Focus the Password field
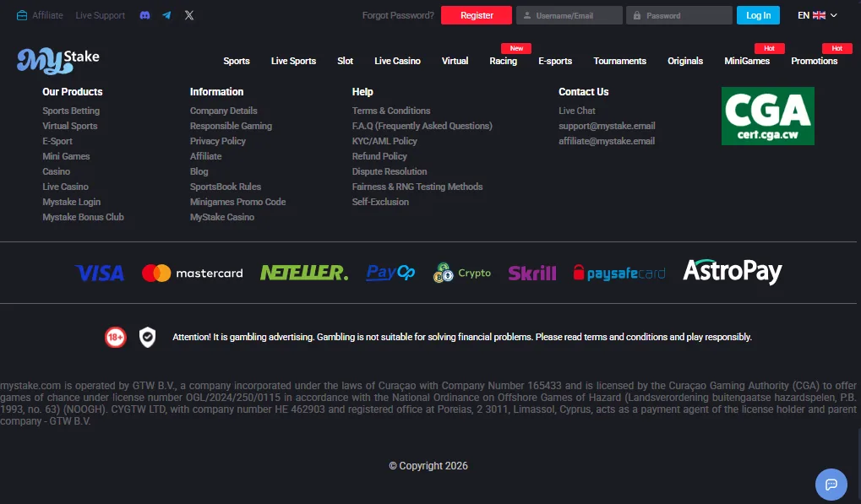861x504 pixels. point(679,15)
